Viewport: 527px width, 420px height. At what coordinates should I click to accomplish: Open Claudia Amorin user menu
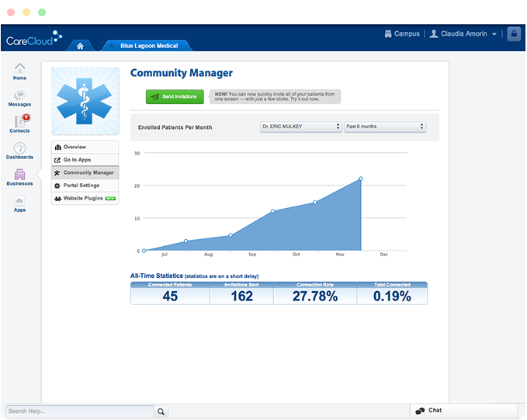[x=463, y=33]
